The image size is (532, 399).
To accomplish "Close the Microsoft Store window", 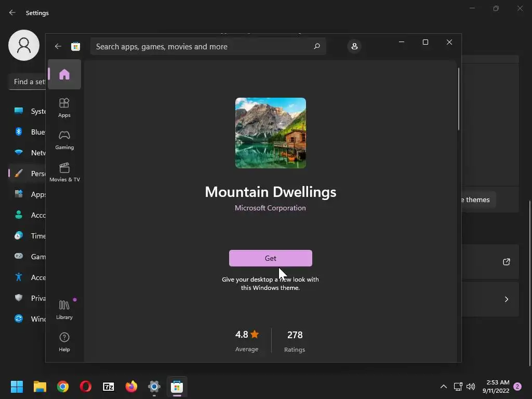I will point(449,42).
